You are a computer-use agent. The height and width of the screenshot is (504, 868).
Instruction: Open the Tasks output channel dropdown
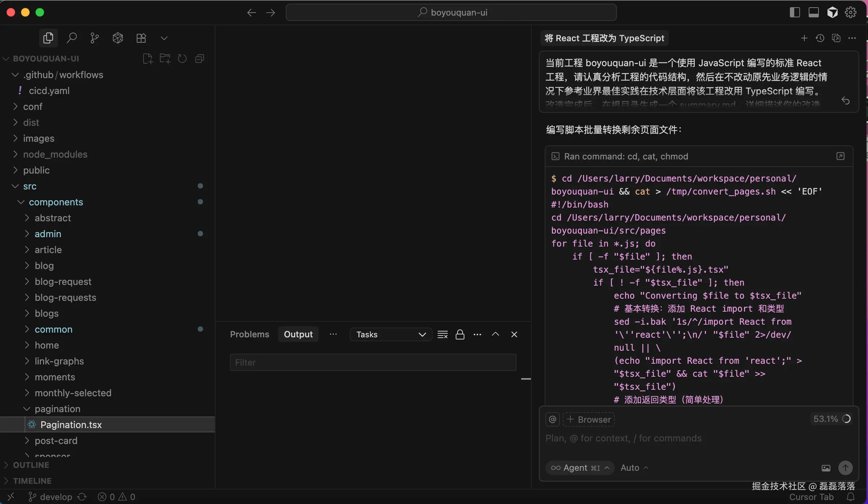coord(390,334)
